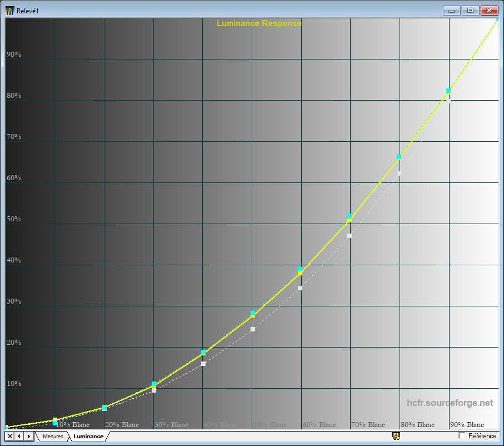504x446 pixels.
Task: Click cyan data point at 40% Blanc
Action: pyautogui.click(x=203, y=353)
